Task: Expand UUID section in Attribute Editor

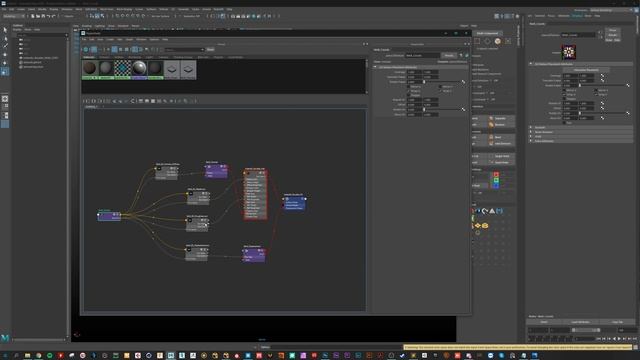Action: [x=581, y=136]
